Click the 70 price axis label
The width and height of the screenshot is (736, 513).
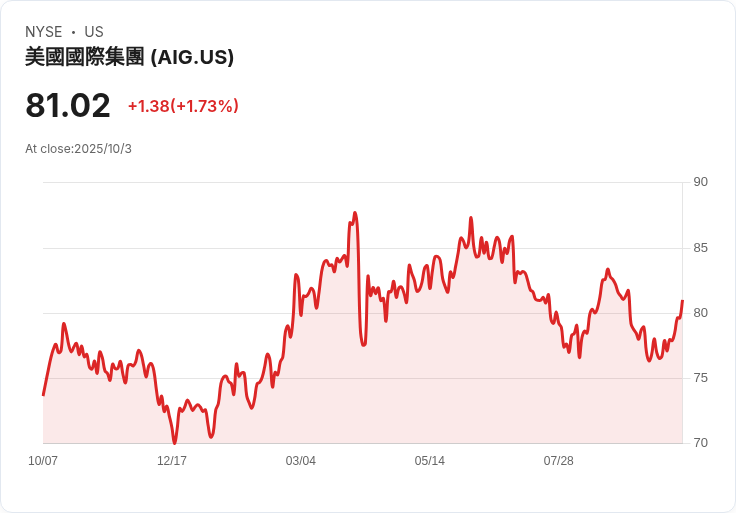(700, 443)
